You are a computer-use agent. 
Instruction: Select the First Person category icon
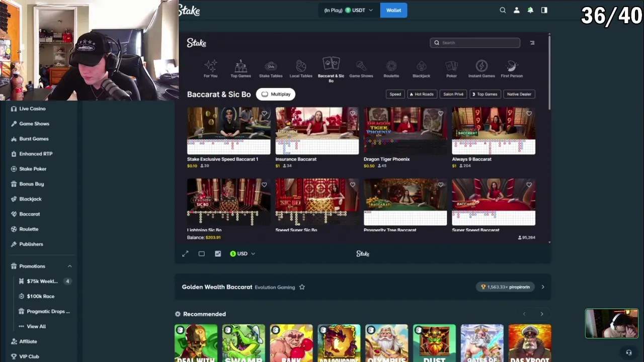[512, 68]
